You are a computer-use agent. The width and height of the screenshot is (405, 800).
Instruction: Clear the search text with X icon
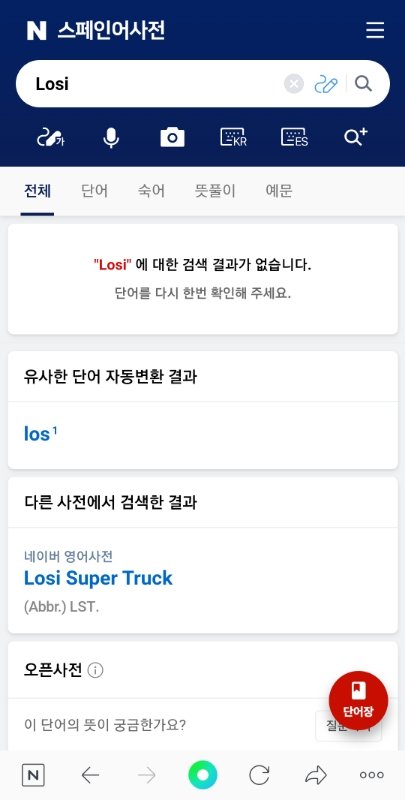click(x=294, y=84)
